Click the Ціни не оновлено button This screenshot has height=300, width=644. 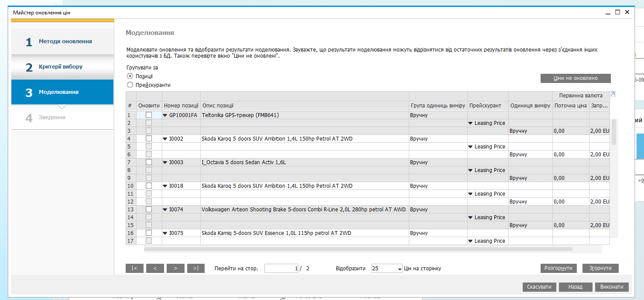pyautogui.click(x=575, y=78)
